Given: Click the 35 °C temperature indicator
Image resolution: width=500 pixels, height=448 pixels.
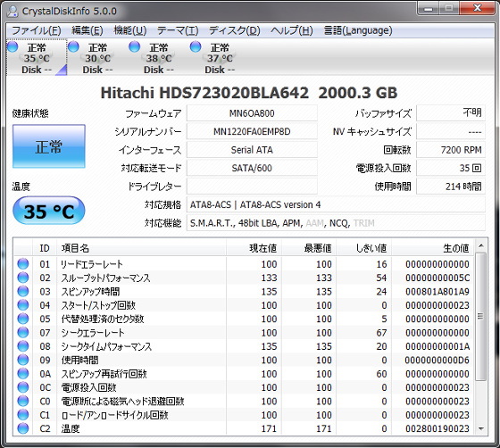Looking at the screenshot, I should tap(49, 211).
